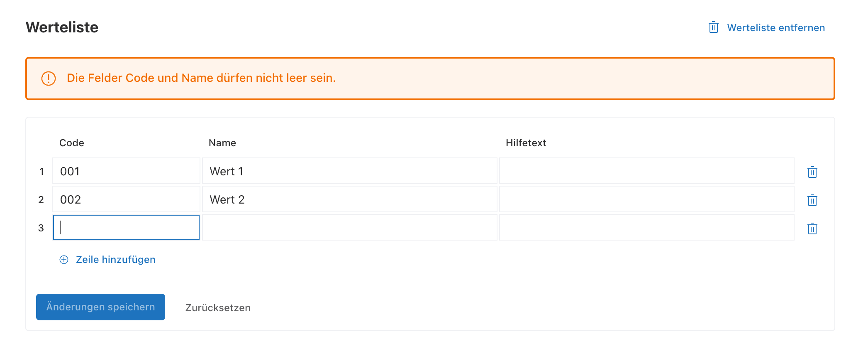Delete row 3 with trash icon
868x344 pixels.
(x=812, y=229)
